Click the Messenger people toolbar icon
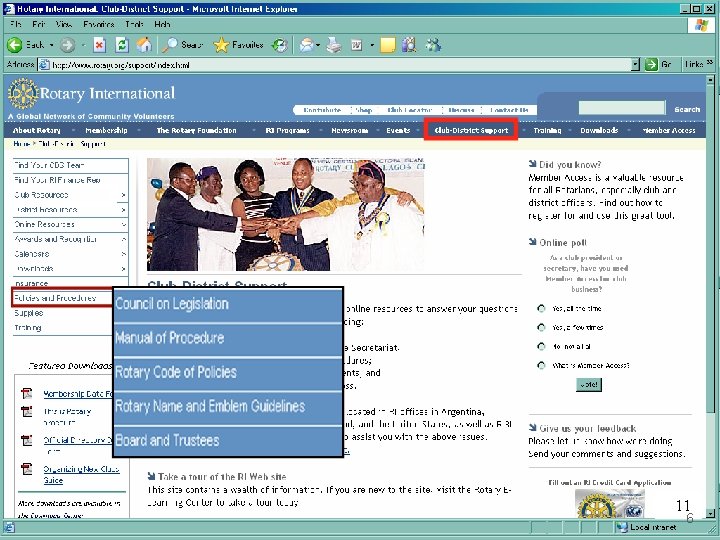Image resolution: width=720 pixels, height=540 pixels. [x=433, y=45]
